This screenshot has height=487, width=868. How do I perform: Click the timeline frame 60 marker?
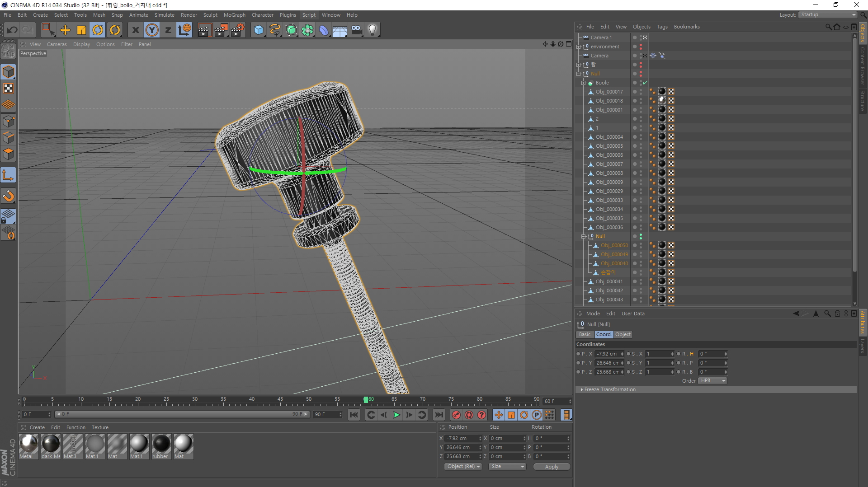(x=366, y=400)
